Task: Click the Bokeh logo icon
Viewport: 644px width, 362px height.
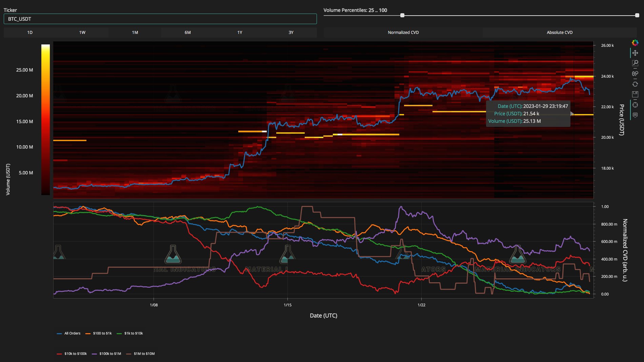Action: pyautogui.click(x=635, y=43)
